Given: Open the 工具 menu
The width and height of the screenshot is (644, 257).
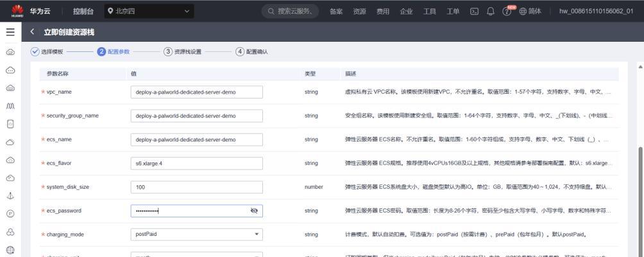Looking at the screenshot, I should click(430, 12).
